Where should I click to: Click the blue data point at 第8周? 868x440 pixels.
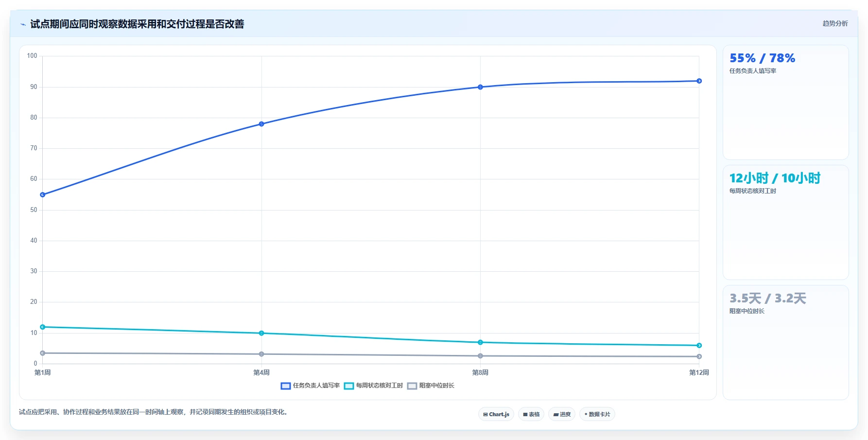click(x=480, y=87)
